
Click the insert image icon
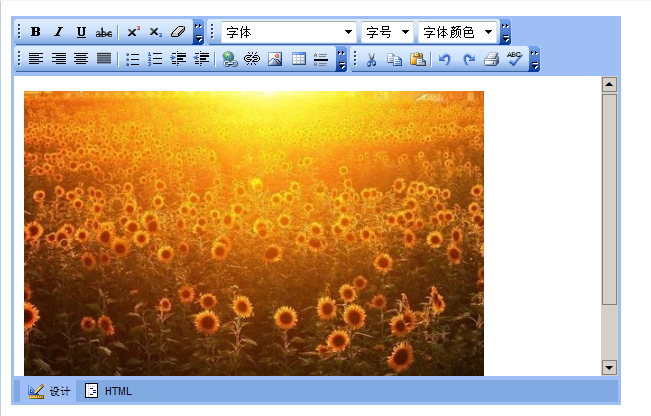click(275, 59)
